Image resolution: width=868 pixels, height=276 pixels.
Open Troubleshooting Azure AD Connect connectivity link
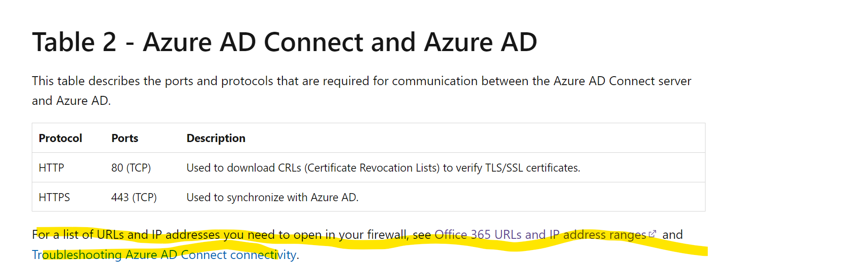(x=164, y=255)
